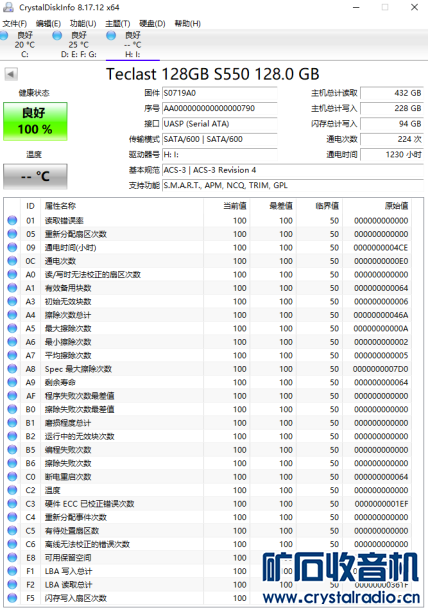Click the status circle icon for attribute A1
Screen dimensions: 428x610
12,288
